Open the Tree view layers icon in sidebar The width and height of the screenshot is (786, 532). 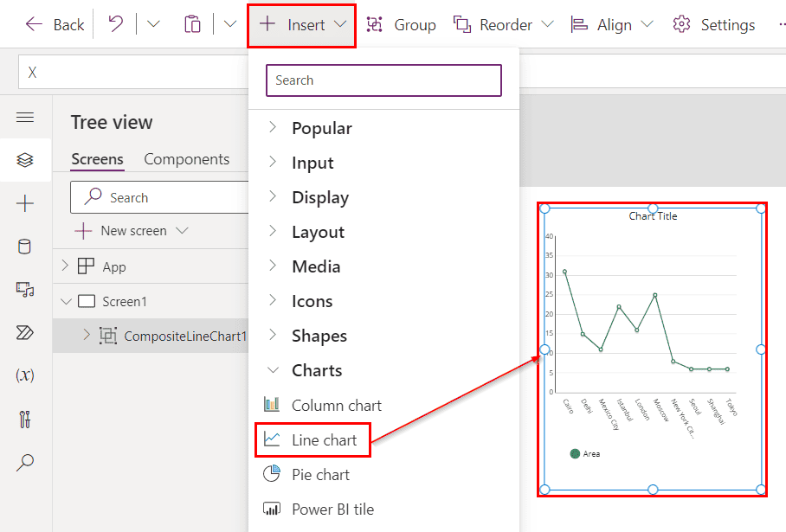click(x=25, y=160)
